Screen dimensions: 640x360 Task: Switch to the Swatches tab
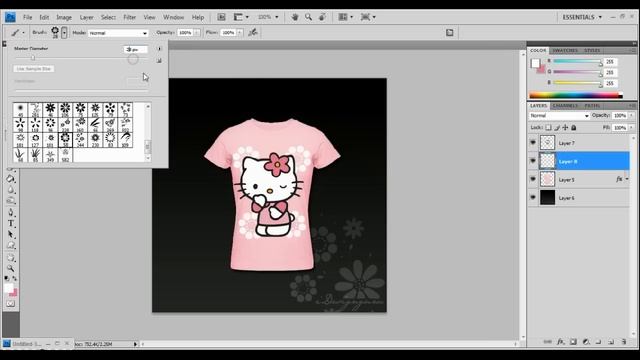(x=565, y=50)
